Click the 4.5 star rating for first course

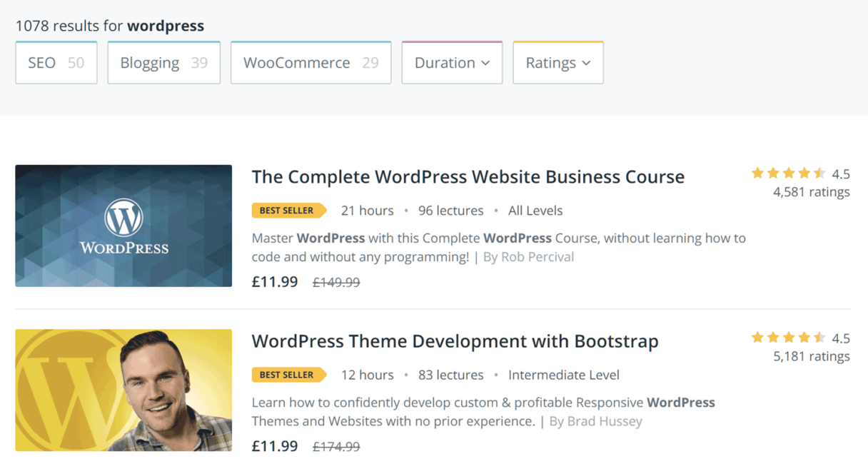click(788, 173)
